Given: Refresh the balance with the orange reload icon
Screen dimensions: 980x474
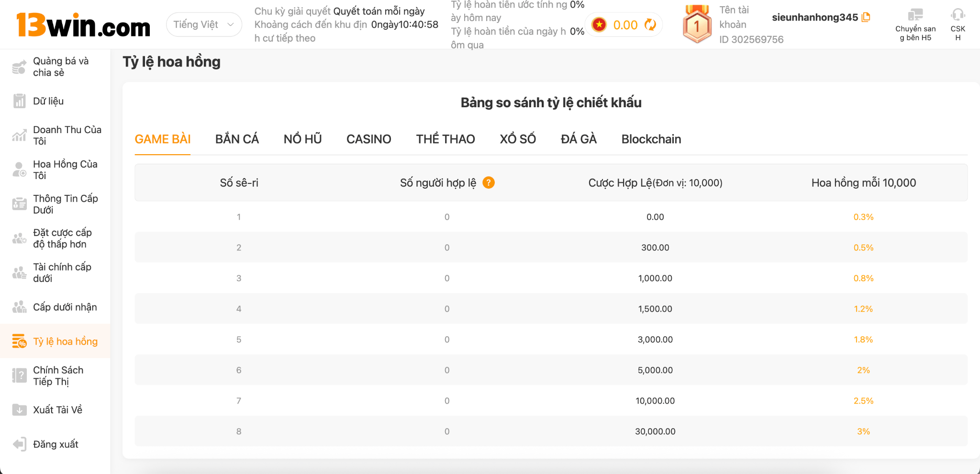Looking at the screenshot, I should click(650, 24).
